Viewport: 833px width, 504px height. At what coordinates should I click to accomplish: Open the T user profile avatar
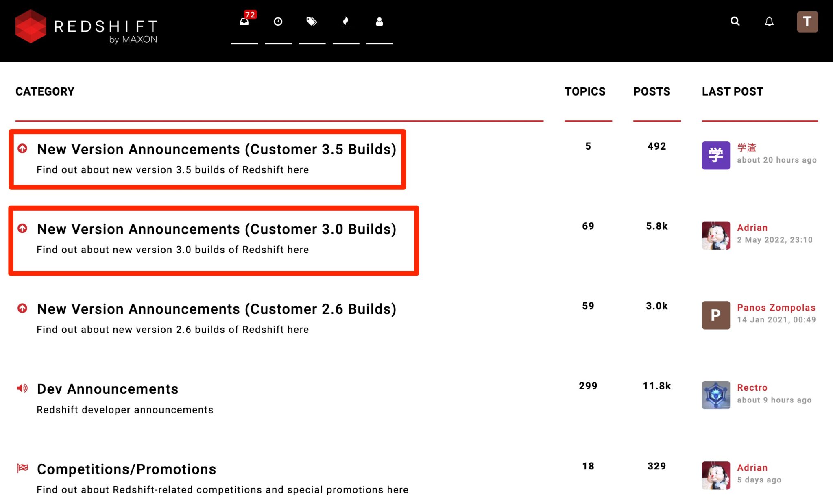pyautogui.click(x=807, y=22)
